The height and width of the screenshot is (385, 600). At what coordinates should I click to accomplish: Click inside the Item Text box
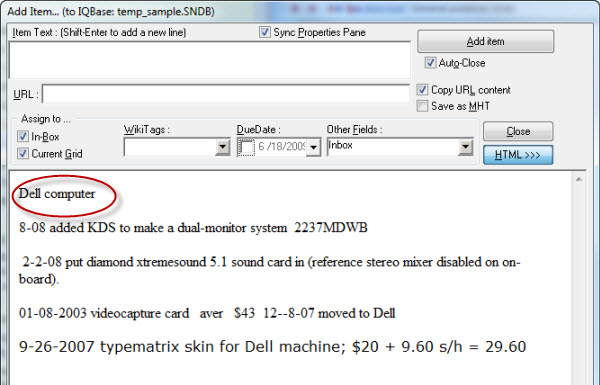tap(210, 60)
